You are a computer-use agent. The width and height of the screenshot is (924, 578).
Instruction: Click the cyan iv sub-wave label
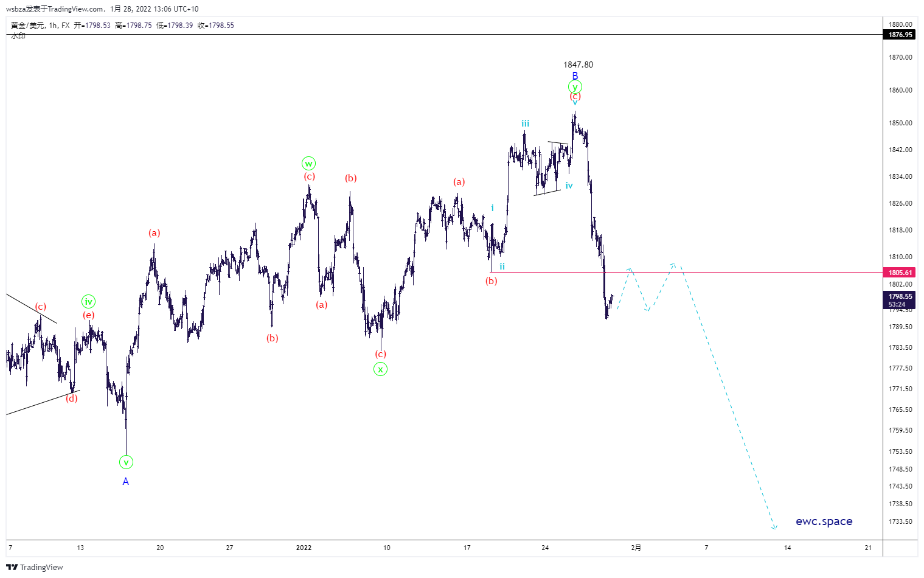tap(569, 186)
